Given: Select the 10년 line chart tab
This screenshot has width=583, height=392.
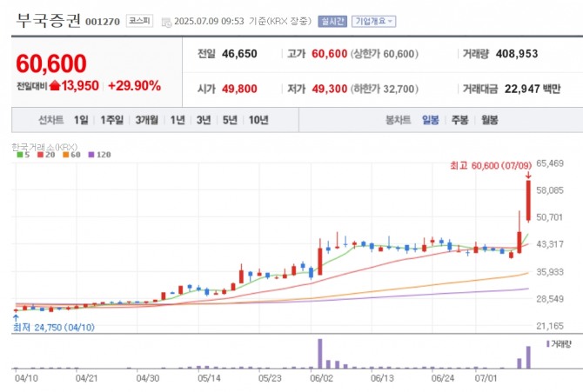Looking at the screenshot, I should click(x=258, y=120).
